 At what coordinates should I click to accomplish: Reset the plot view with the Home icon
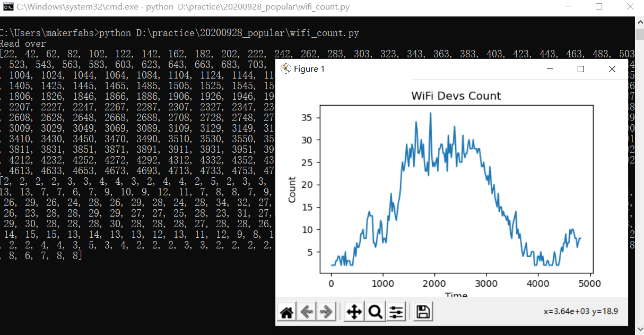tap(286, 312)
